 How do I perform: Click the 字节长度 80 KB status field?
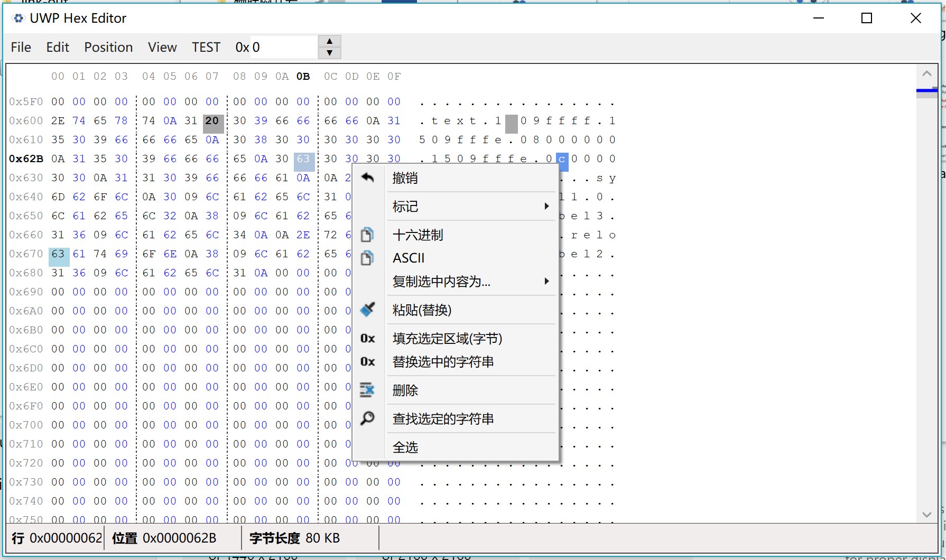pyautogui.click(x=295, y=538)
